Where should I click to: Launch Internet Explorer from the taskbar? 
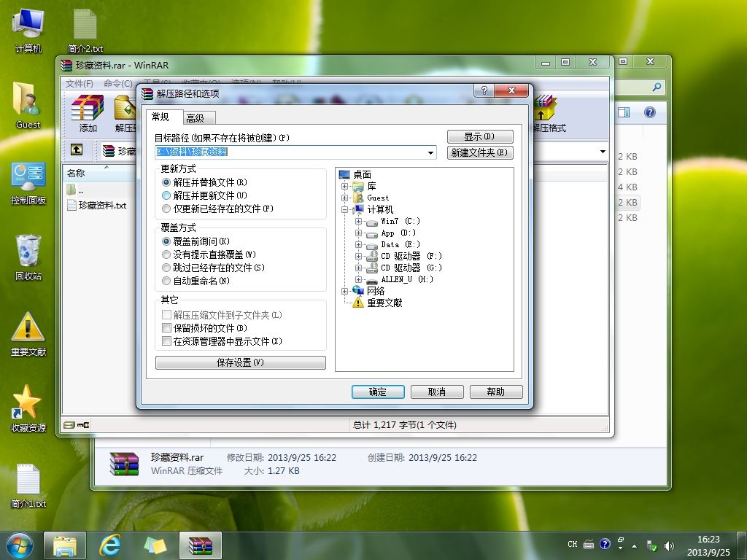click(x=109, y=545)
